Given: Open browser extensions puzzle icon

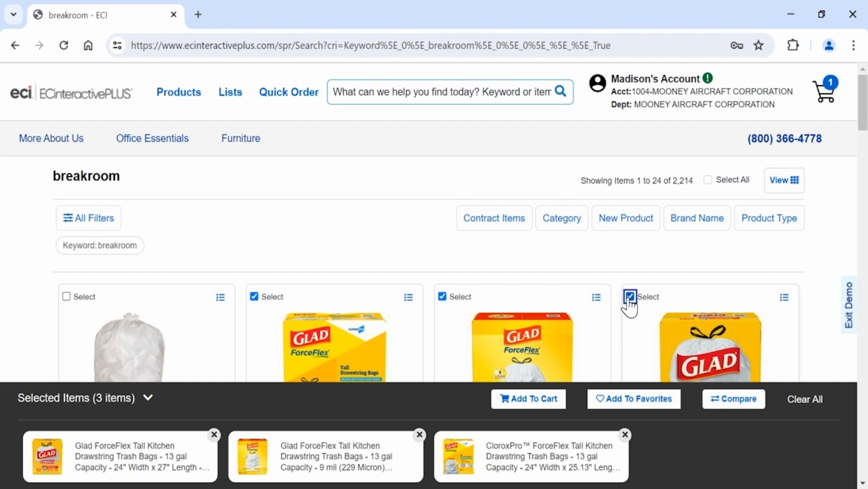Looking at the screenshot, I should click(793, 45).
